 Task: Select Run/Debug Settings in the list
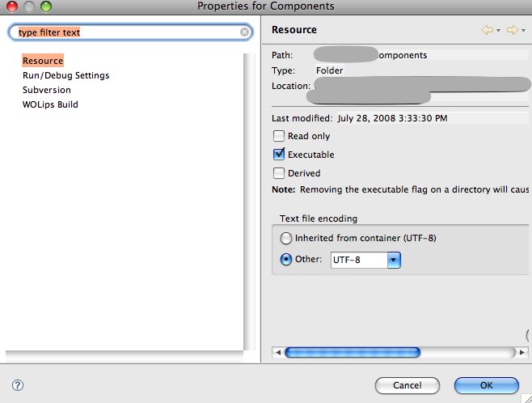tap(65, 75)
